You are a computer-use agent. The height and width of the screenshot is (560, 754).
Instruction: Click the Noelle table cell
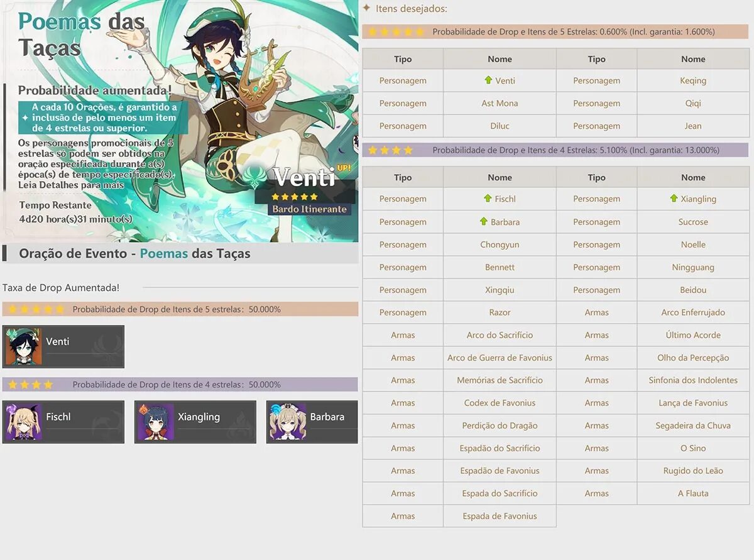692,244
